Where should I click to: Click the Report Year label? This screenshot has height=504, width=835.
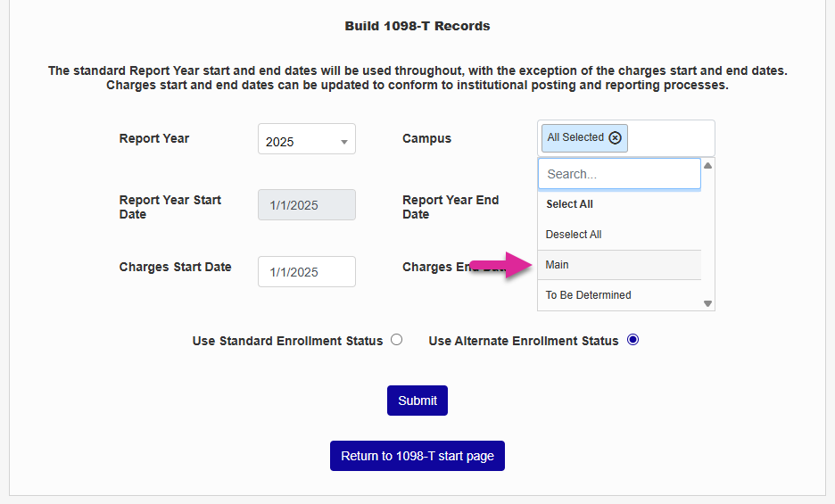coord(154,138)
